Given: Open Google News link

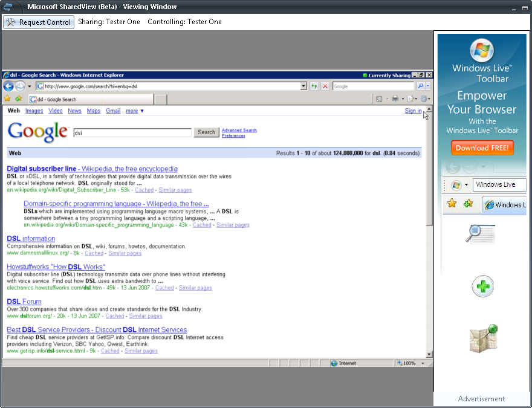Looking at the screenshot, I should pos(74,111).
